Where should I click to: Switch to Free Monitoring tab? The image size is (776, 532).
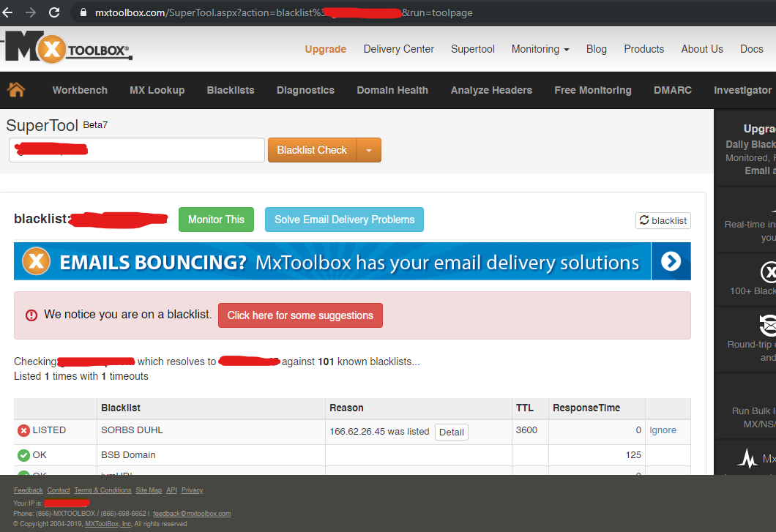click(593, 90)
